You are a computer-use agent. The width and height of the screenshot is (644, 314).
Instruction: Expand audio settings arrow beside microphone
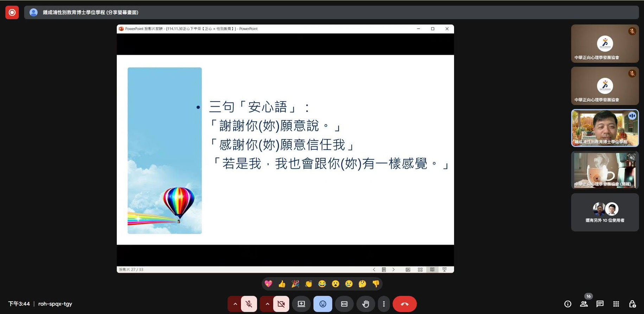pos(235,304)
